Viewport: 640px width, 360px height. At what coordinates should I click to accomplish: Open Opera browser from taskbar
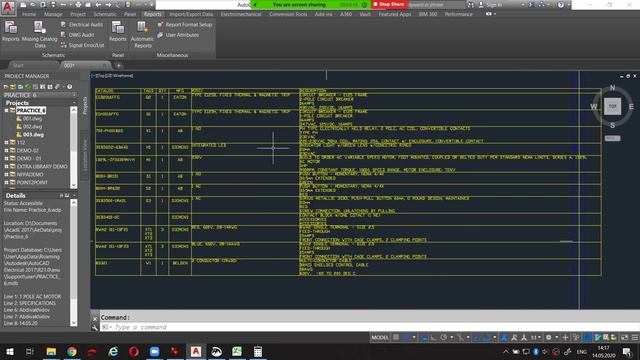click(x=134, y=351)
